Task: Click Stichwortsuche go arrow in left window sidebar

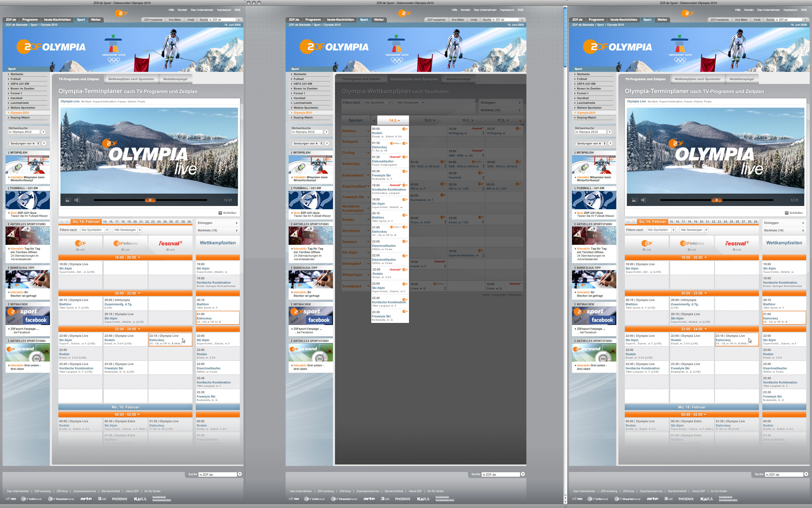Action: pyautogui.click(x=43, y=132)
